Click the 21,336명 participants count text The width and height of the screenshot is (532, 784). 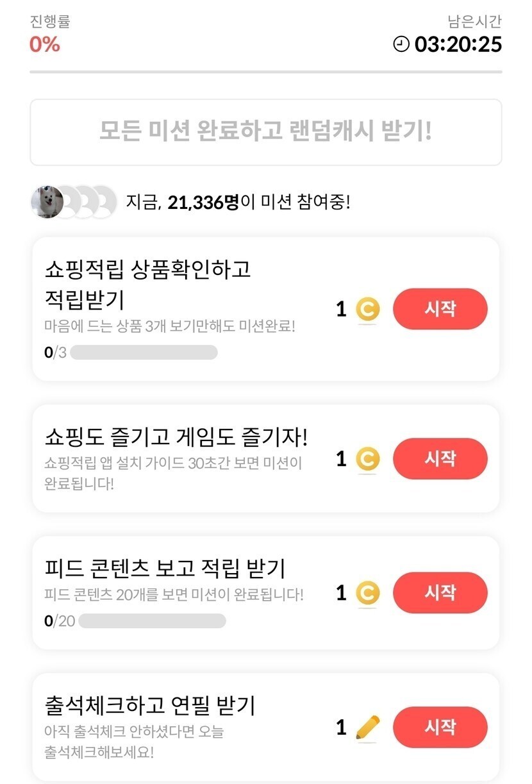[203, 203]
